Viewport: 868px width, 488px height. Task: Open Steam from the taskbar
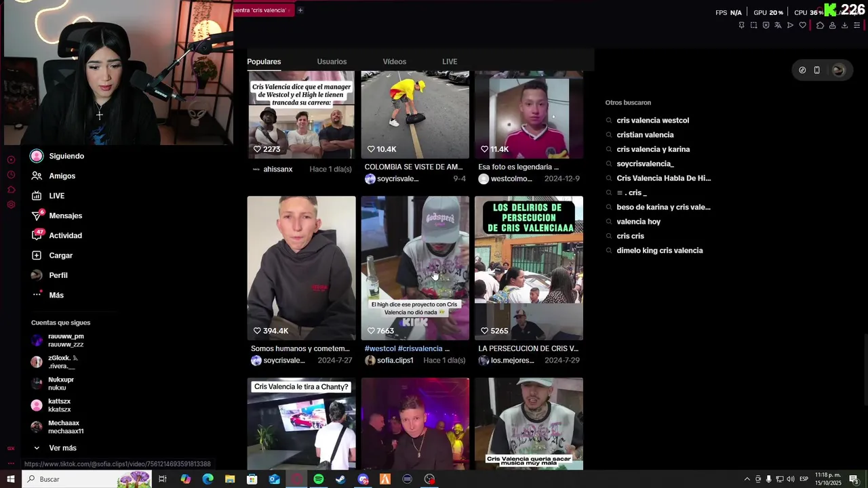(x=340, y=479)
